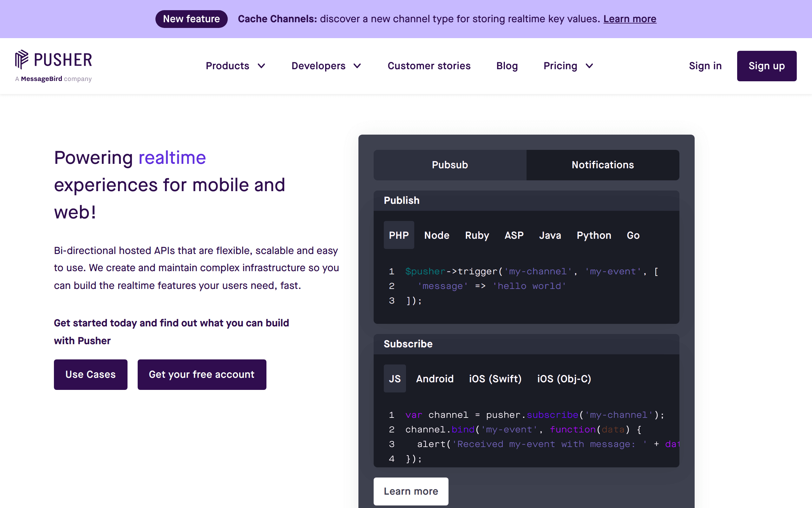Click the Subscribe section header
Image resolution: width=812 pixels, height=508 pixels.
[526, 344]
